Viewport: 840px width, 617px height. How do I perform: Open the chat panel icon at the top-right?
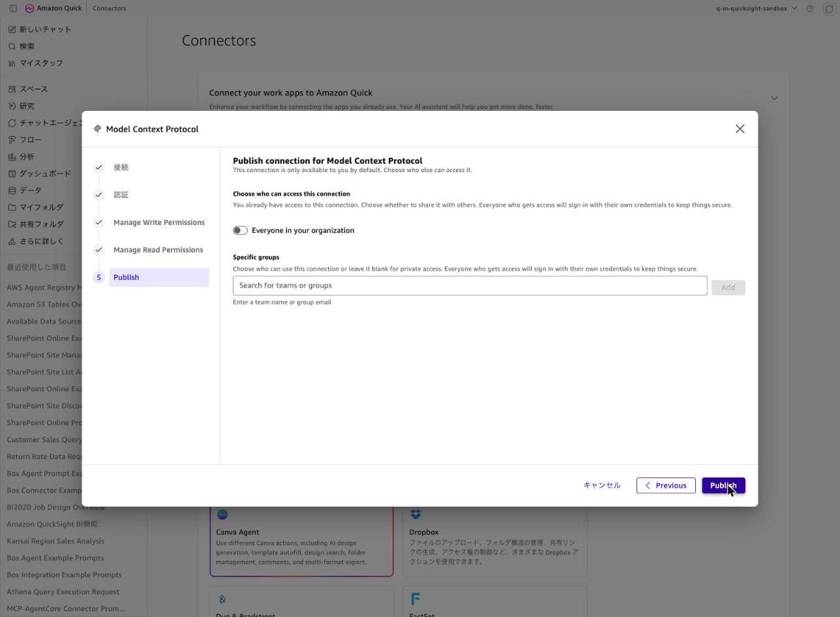(x=829, y=8)
